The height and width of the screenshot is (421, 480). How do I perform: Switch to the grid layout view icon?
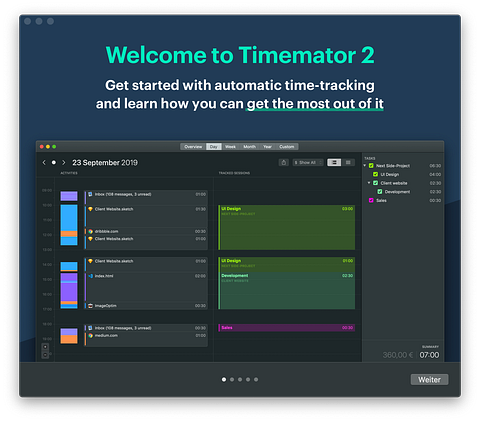click(x=348, y=162)
